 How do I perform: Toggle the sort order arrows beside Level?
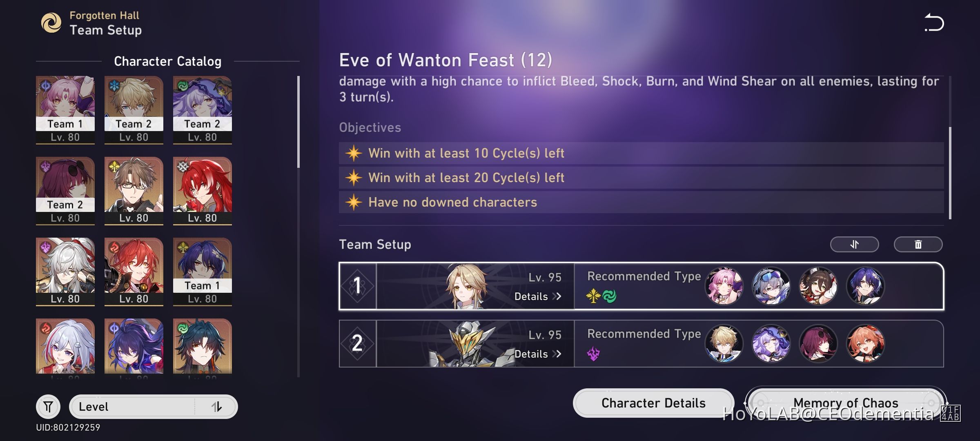tap(216, 407)
